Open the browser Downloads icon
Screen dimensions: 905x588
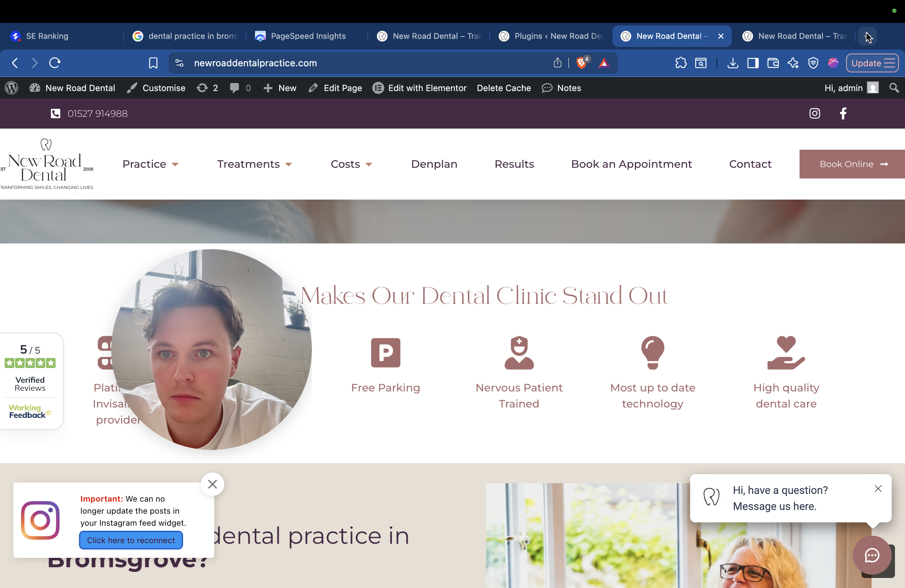(732, 63)
